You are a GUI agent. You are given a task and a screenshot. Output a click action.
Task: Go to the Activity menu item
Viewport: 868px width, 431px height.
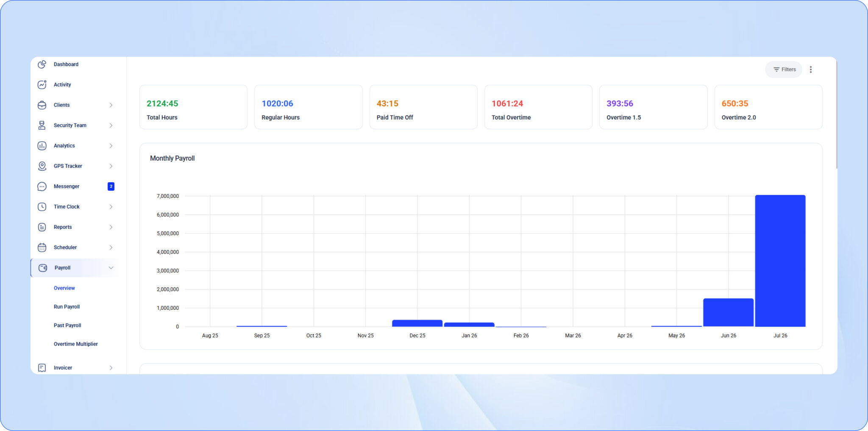[x=62, y=85]
